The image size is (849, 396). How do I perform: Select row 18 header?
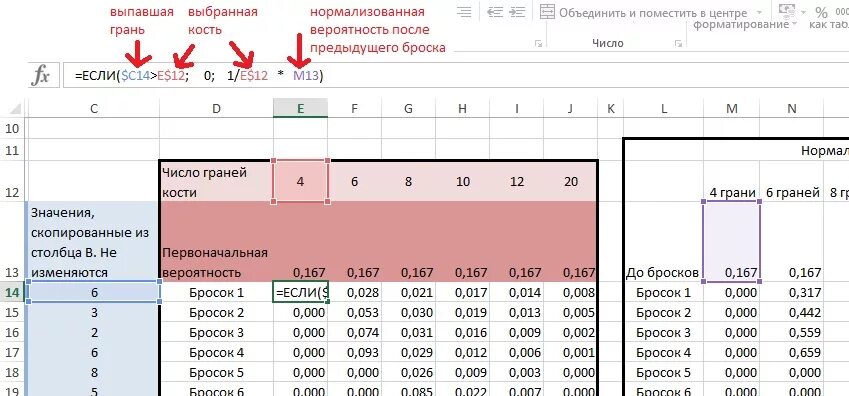pos(13,373)
